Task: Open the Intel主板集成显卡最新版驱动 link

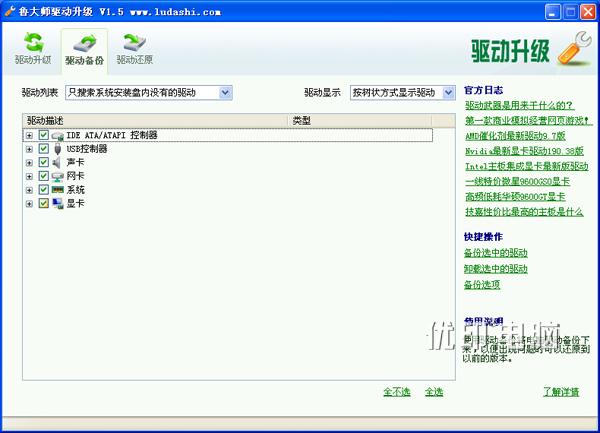Action: click(527, 166)
